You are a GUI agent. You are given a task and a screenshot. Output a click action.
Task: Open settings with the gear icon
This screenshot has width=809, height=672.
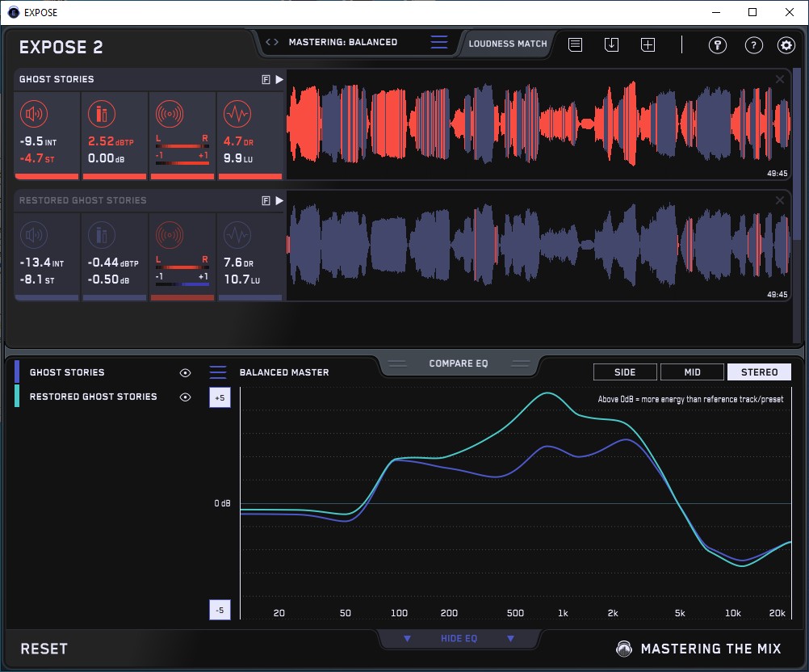pos(786,45)
